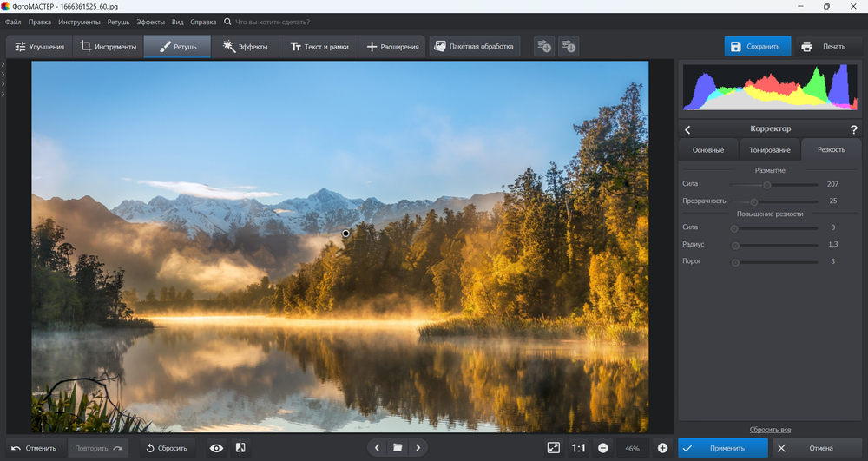Image resolution: width=868 pixels, height=461 pixels.
Task: Toggle the eye original-view preview
Action: click(217, 448)
